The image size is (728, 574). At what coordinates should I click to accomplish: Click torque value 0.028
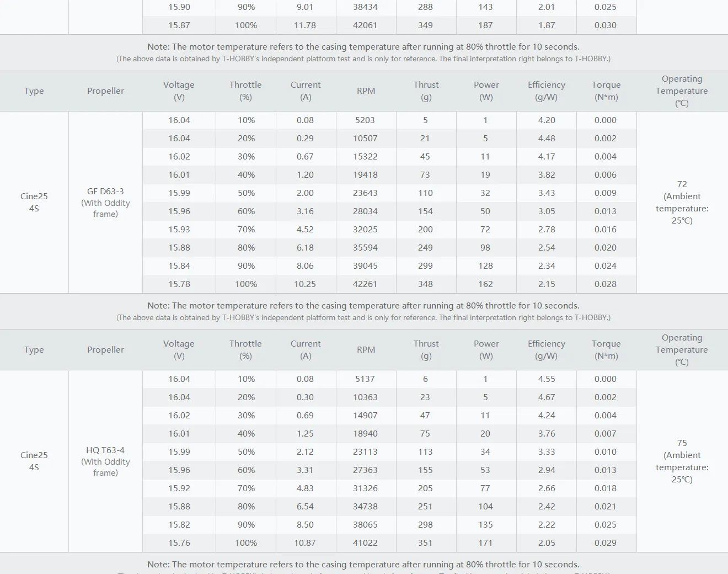(x=606, y=284)
